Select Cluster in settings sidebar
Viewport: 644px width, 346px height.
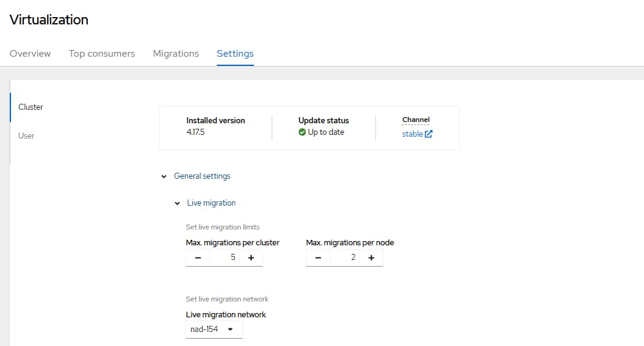tap(31, 107)
